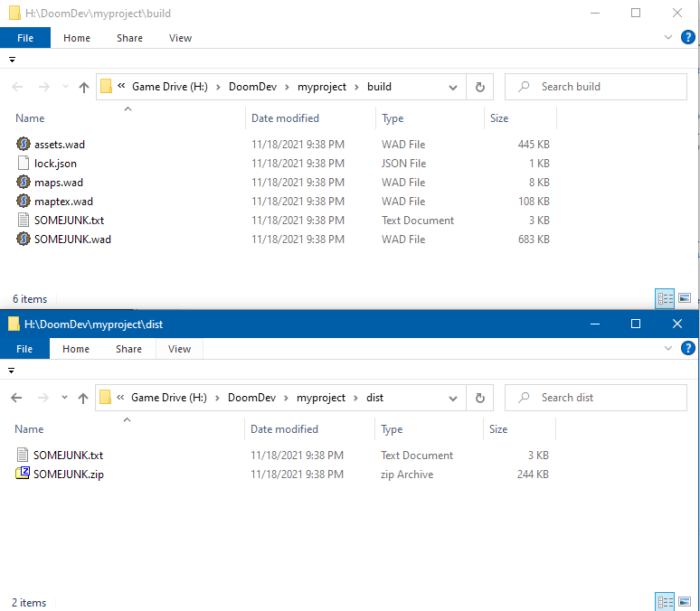Open the View tab in build window

(180, 38)
